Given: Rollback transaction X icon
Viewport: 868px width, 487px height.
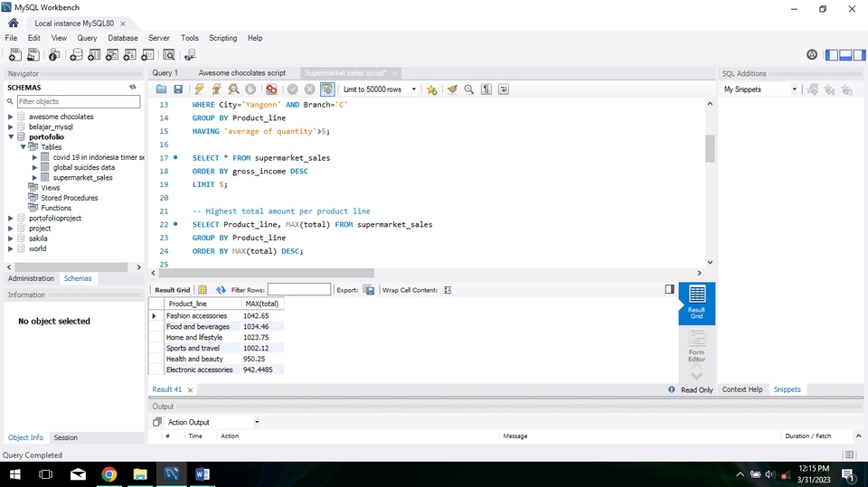Looking at the screenshot, I should click(x=309, y=89).
